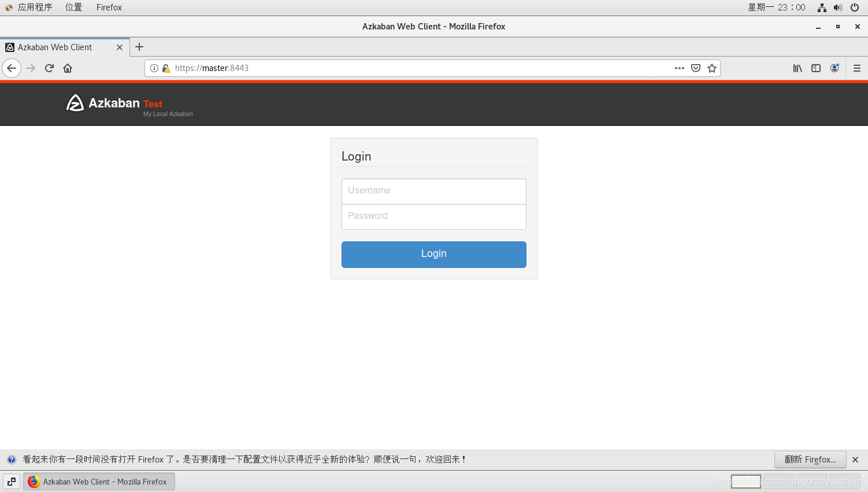868x492 pixels.
Task: Click the Azkaban logo in header
Action: pos(75,103)
